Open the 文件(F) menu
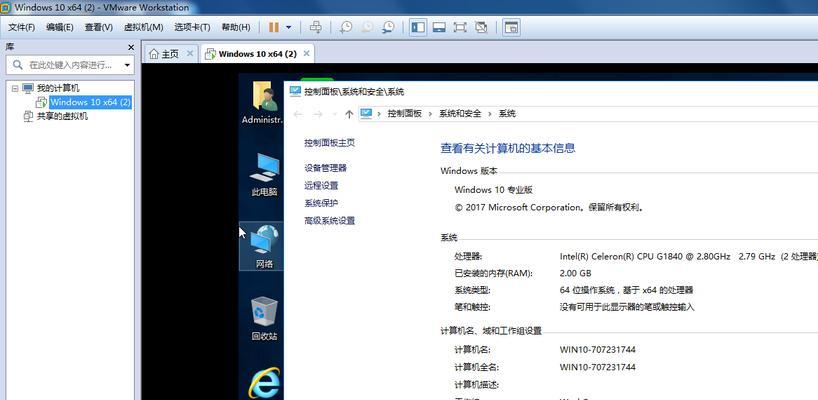The image size is (818, 400). pos(21,27)
